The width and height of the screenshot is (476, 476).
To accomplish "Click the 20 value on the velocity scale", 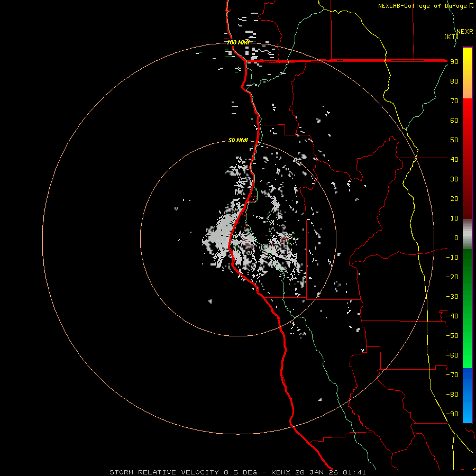I will (454, 198).
